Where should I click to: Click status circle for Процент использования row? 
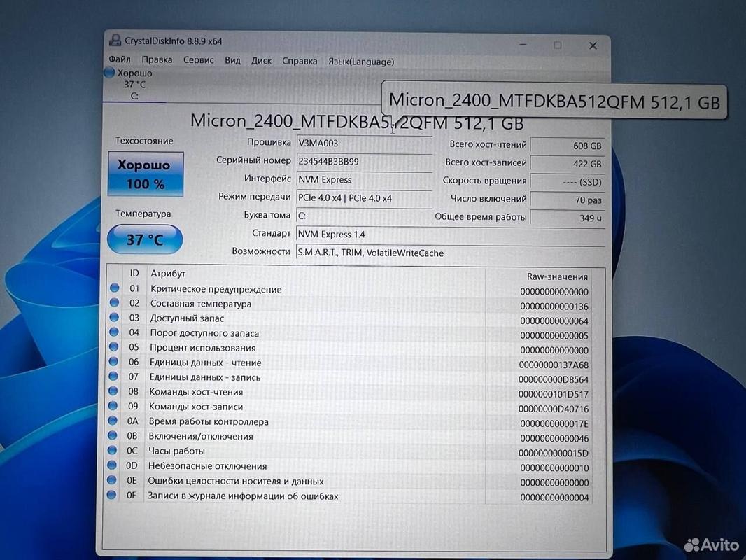(x=113, y=346)
